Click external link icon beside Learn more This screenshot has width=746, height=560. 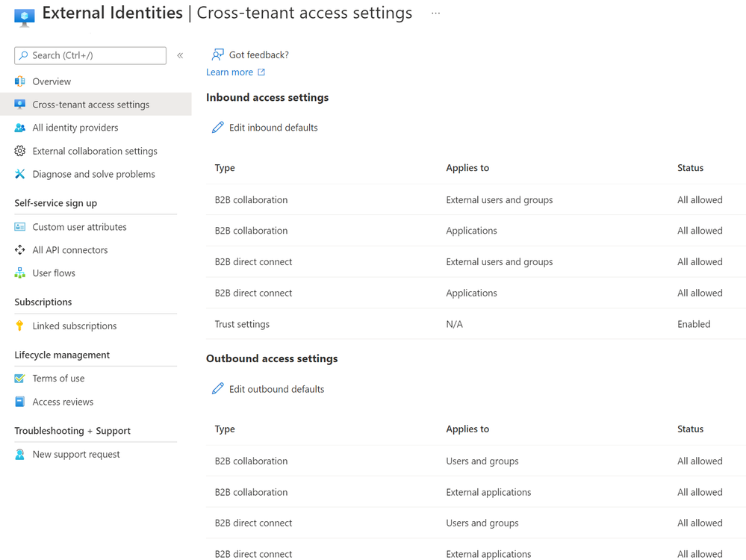point(261,72)
